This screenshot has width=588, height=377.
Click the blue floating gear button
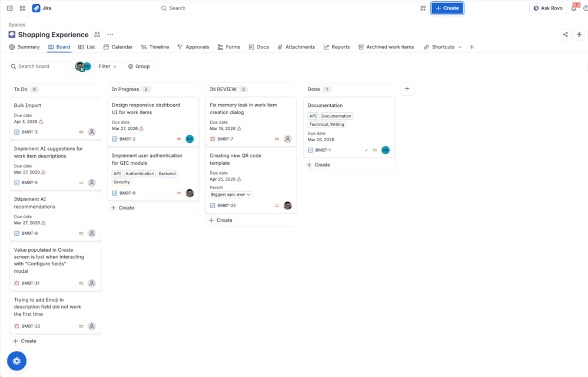click(16, 361)
